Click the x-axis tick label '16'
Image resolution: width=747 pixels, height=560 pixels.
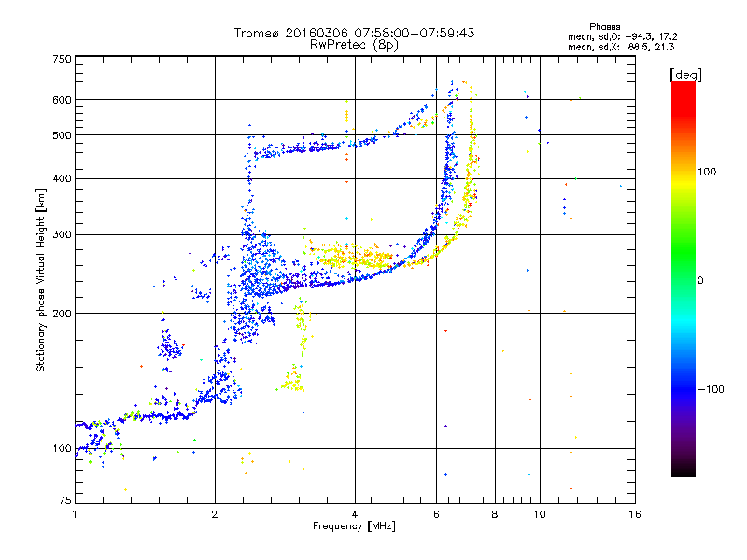click(x=635, y=514)
